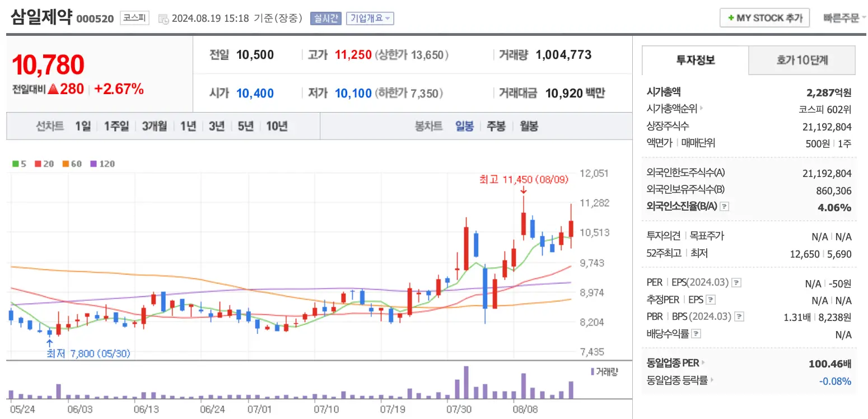Select the 1년 line chart period
Screen dimensions: 868x419
tap(188, 126)
